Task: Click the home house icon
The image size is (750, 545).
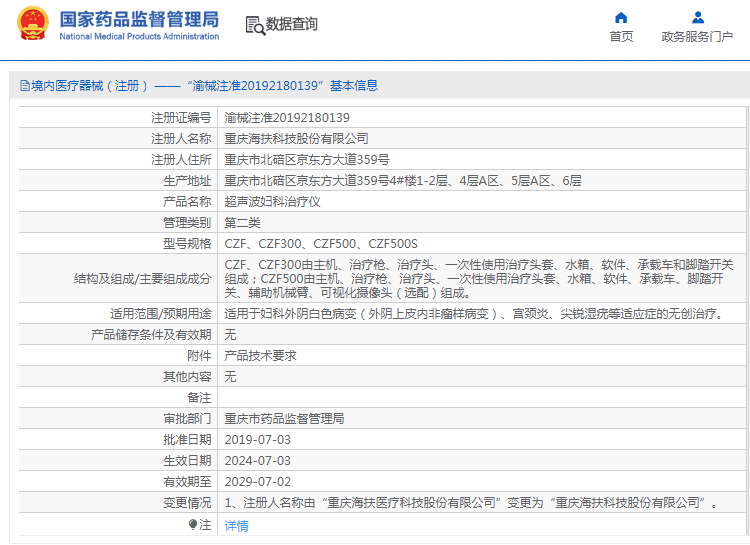Action: pyautogui.click(x=621, y=17)
